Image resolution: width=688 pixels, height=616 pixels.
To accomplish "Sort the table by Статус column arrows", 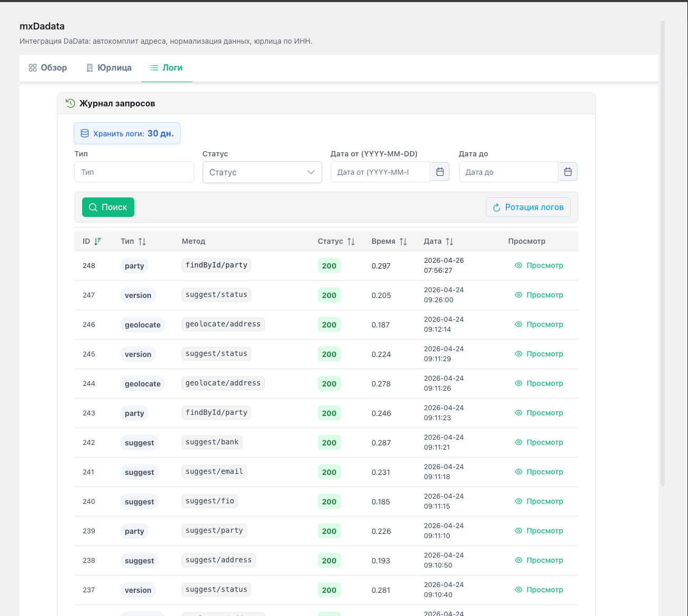I will pos(351,241).
